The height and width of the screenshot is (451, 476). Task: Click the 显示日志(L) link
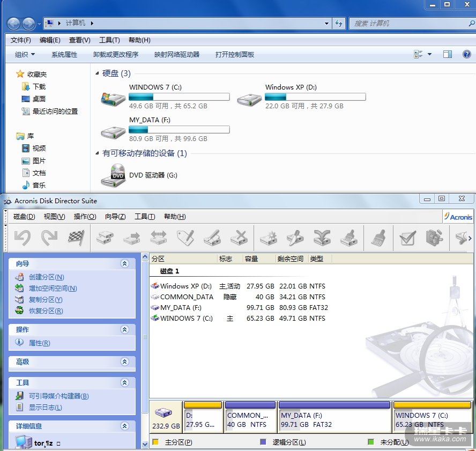(x=45, y=407)
